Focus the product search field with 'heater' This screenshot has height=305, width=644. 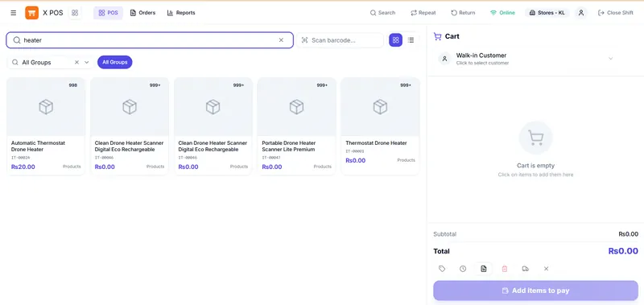(x=150, y=40)
